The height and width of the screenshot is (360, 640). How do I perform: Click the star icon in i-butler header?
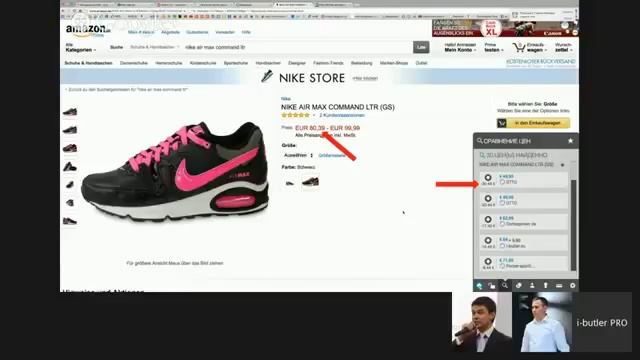pos(570,141)
